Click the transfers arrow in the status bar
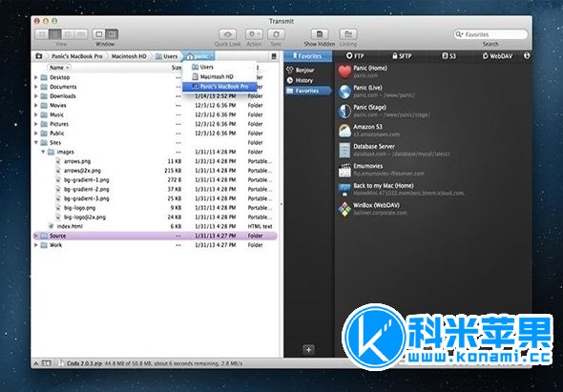The height and width of the screenshot is (392, 563). tap(36, 363)
